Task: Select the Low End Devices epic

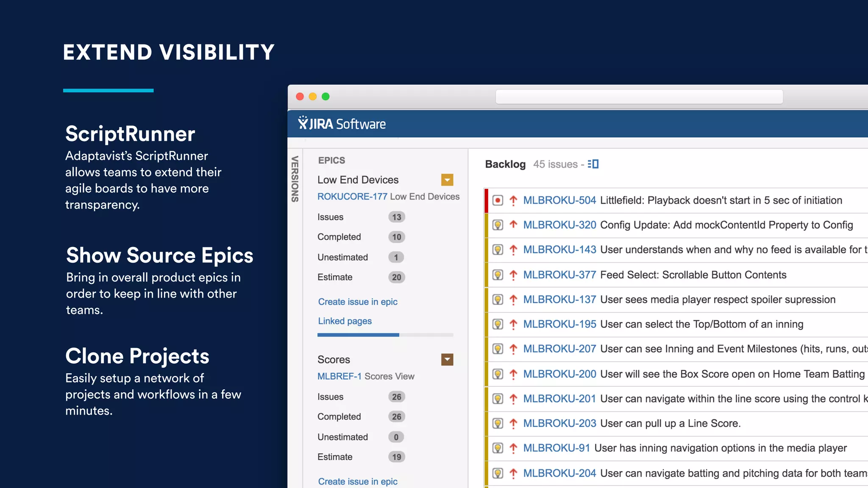Action: point(358,180)
